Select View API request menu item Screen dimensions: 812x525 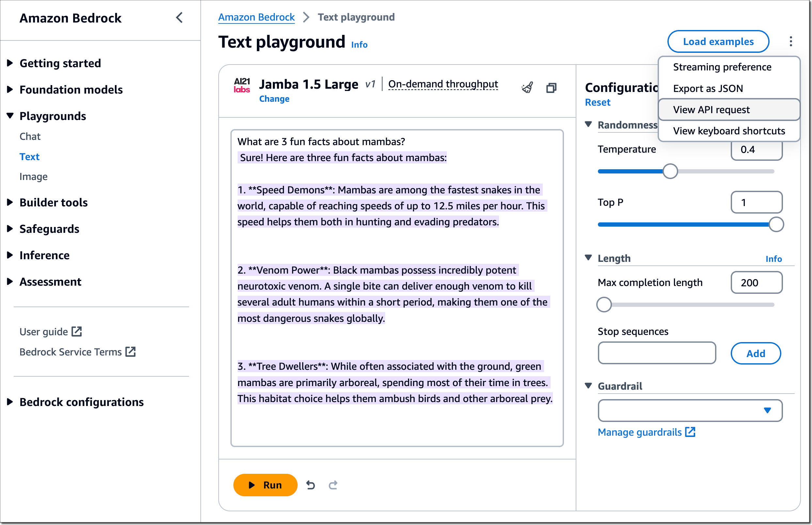[711, 110]
